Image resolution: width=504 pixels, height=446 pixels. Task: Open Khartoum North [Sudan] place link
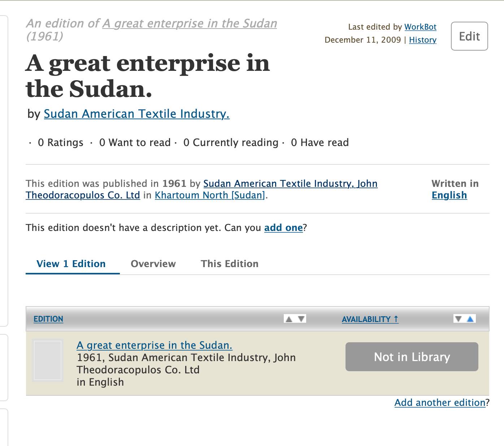pyautogui.click(x=210, y=195)
